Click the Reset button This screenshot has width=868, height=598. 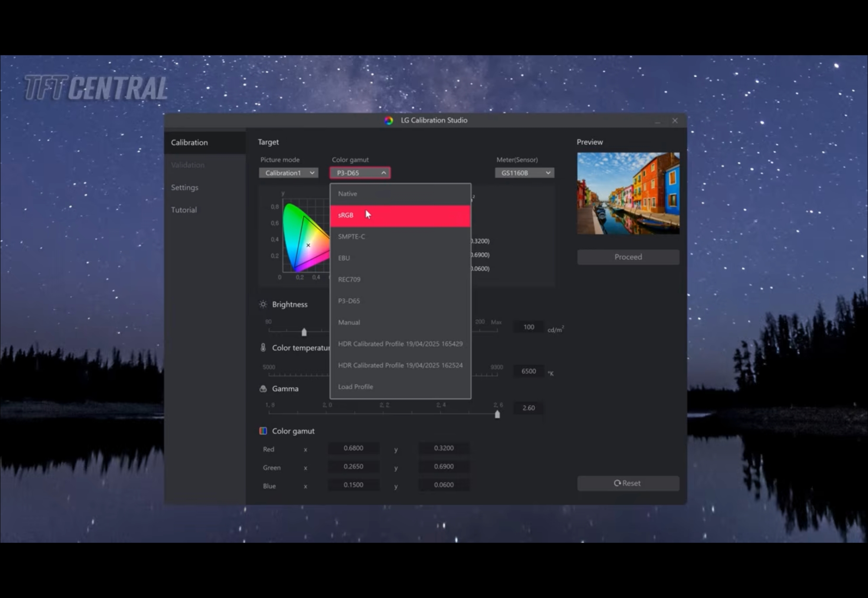pos(628,483)
